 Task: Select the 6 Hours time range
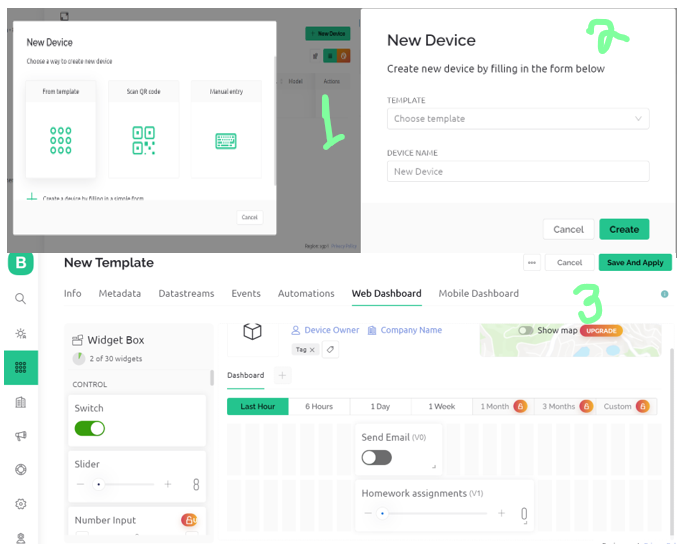point(319,406)
